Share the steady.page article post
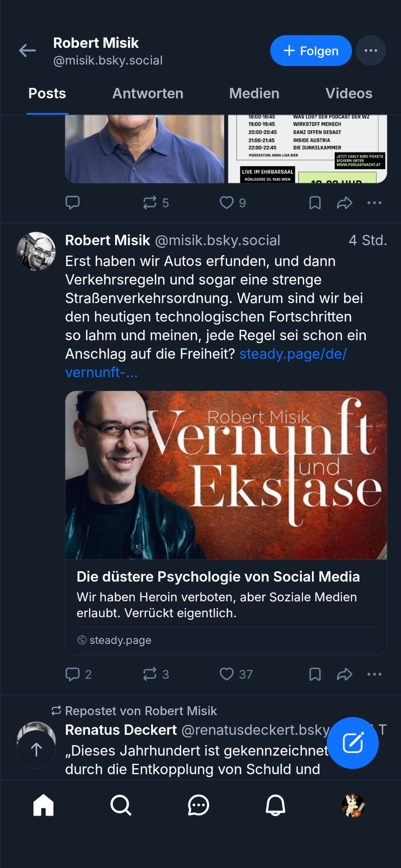 point(345,674)
